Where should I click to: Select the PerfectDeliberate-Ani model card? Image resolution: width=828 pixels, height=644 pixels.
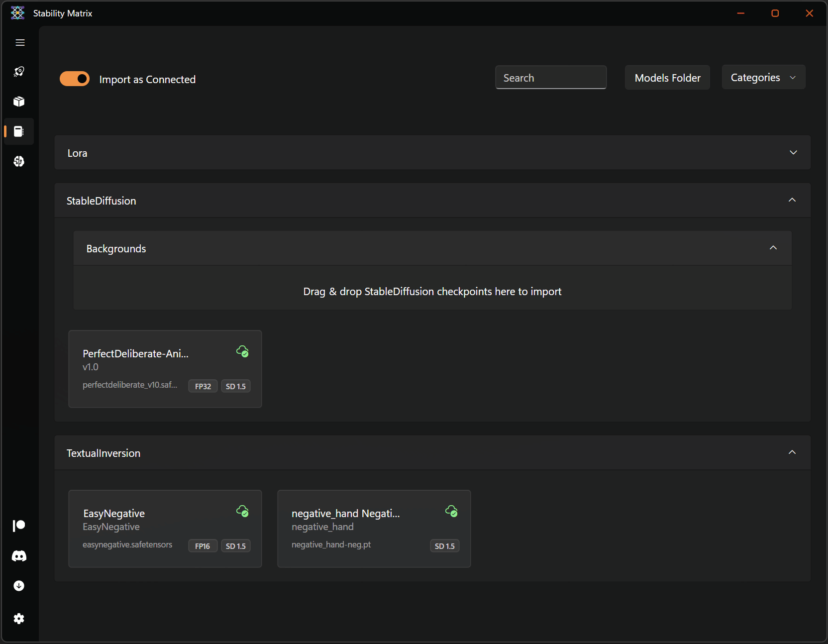(165, 369)
